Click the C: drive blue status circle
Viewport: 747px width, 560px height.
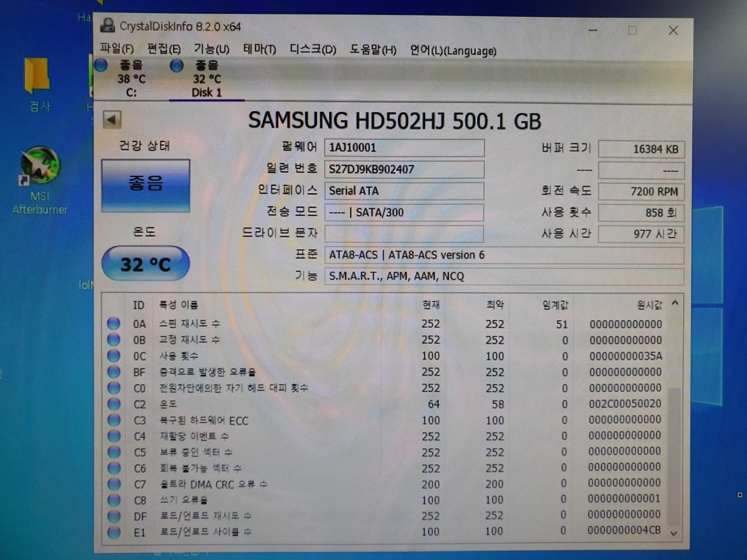(x=101, y=66)
